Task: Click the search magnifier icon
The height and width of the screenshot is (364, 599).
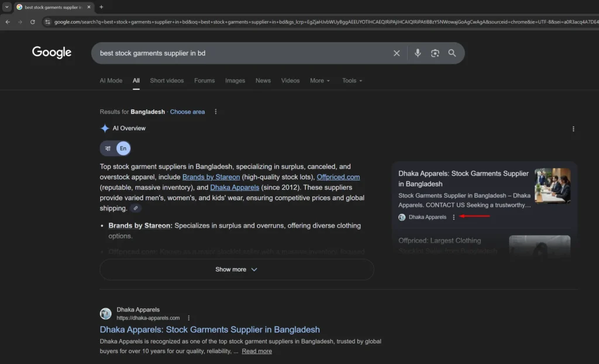Action: tap(452, 53)
